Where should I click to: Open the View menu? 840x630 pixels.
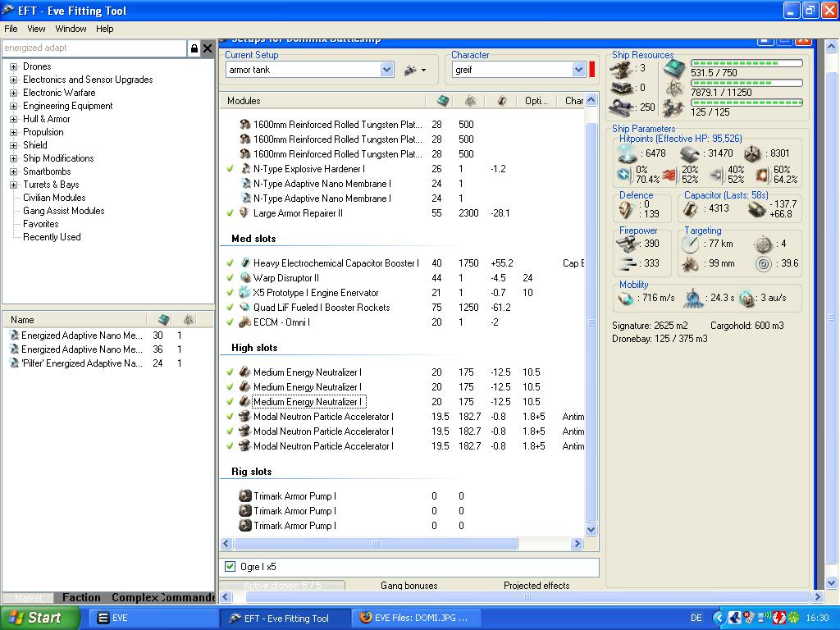click(x=36, y=29)
